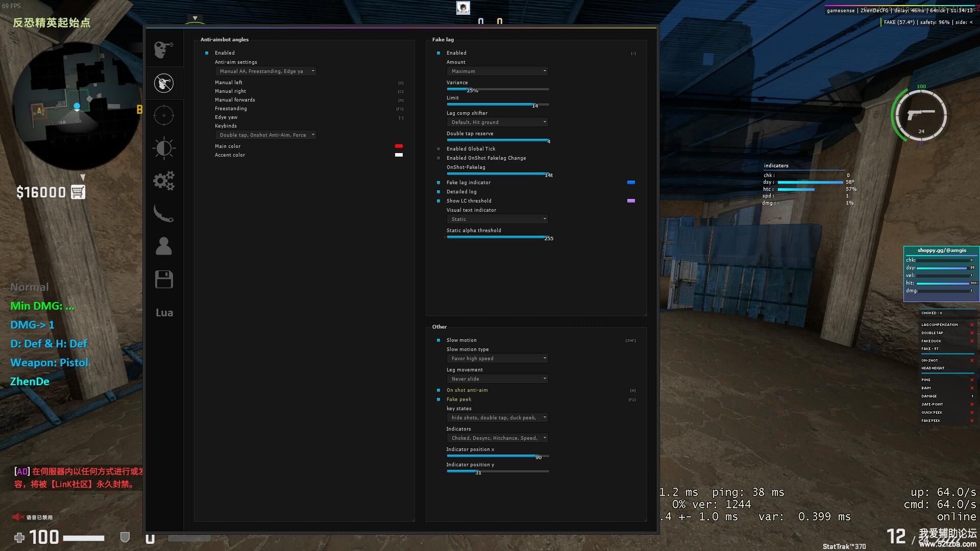The height and width of the screenshot is (551, 980).
Task: Toggle Fake lag indicator checkbox
Action: click(x=438, y=183)
